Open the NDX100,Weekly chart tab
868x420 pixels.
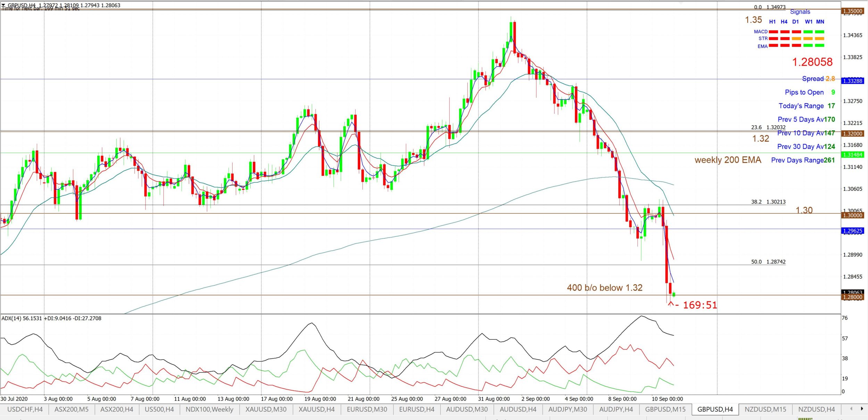pyautogui.click(x=209, y=409)
